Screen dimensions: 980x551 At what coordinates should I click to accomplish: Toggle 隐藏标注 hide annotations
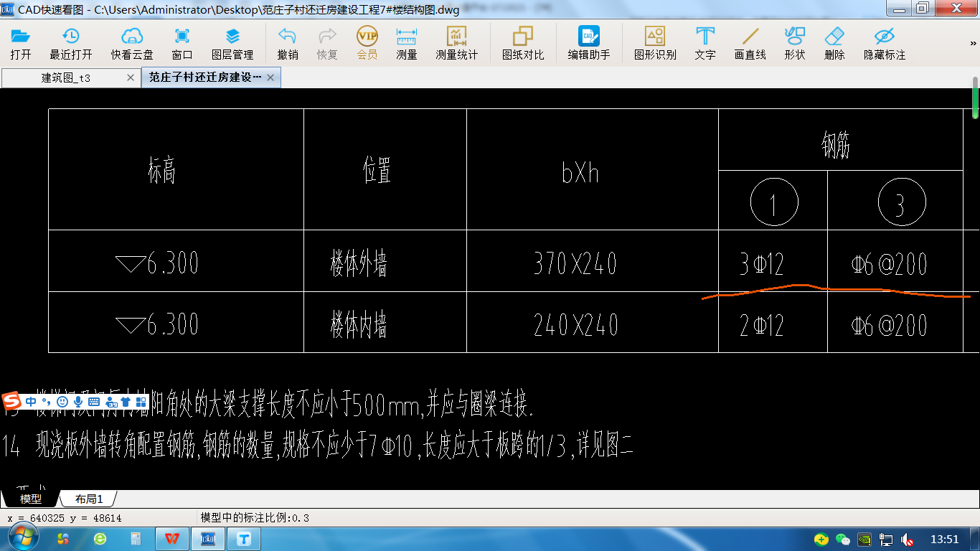(x=885, y=43)
